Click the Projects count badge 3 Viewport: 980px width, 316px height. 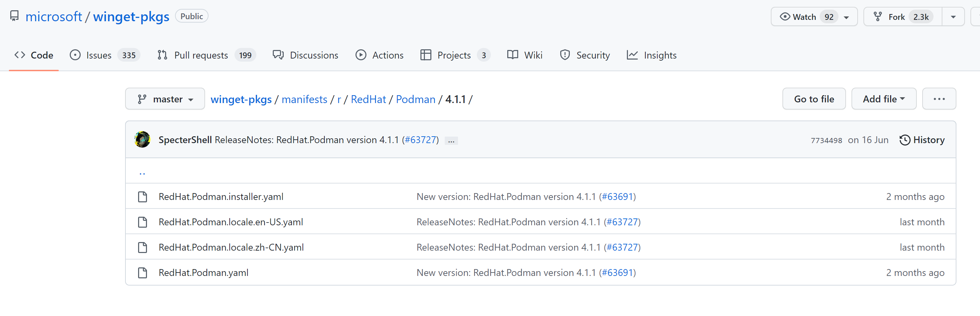coord(484,55)
